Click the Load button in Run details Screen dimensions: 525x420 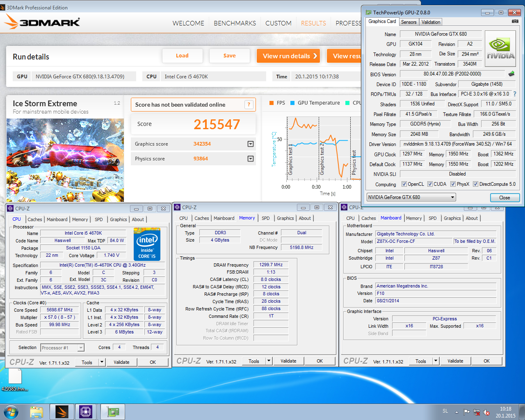pyautogui.click(x=183, y=56)
